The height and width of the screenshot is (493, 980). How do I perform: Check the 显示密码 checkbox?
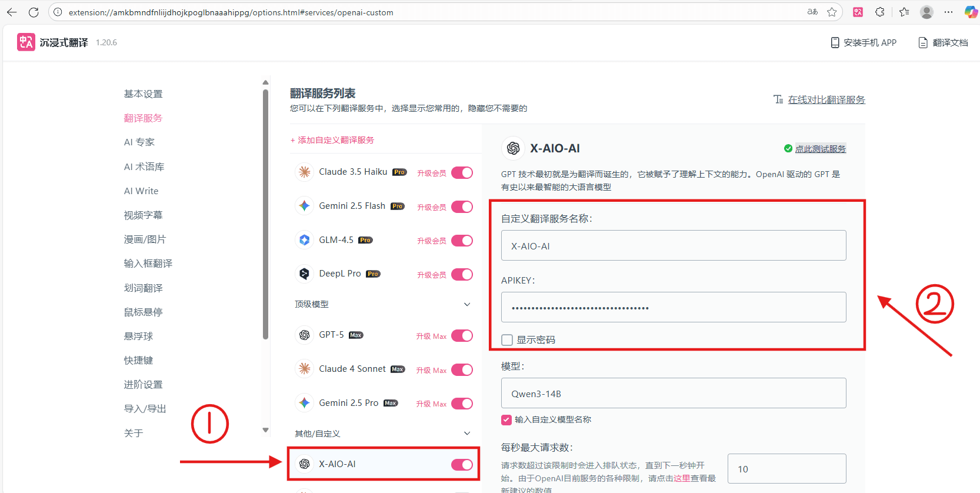(507, 340)
